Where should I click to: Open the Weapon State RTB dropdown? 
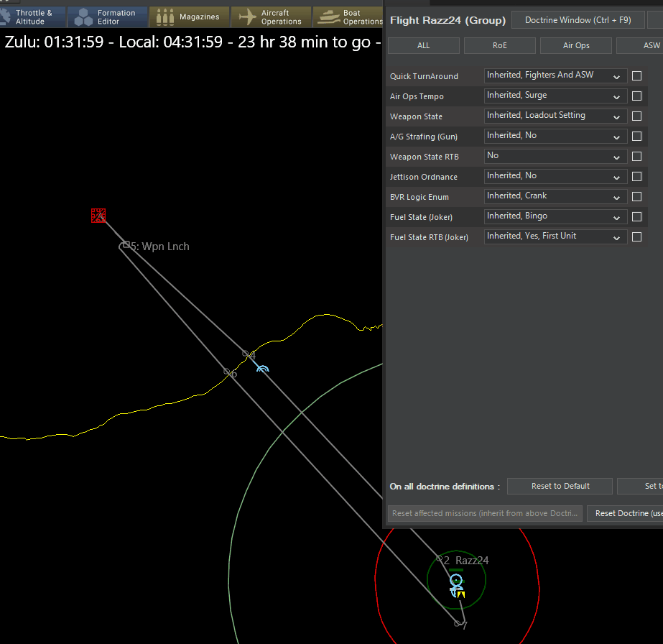coord(555,157)
